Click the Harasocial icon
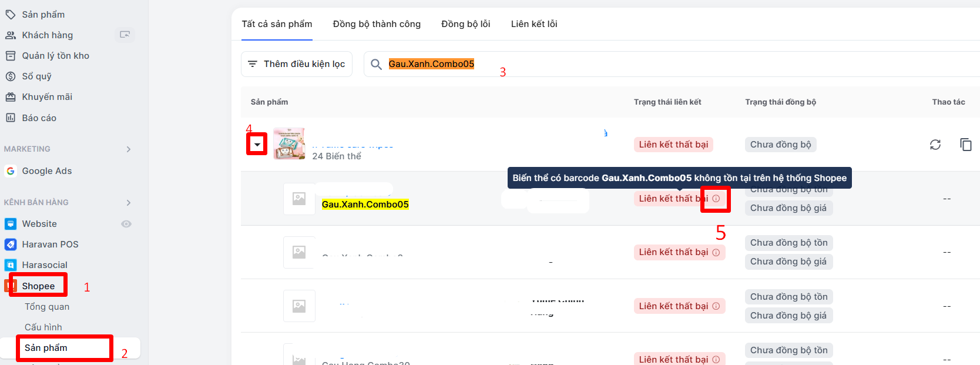 [x=11, y=265]
